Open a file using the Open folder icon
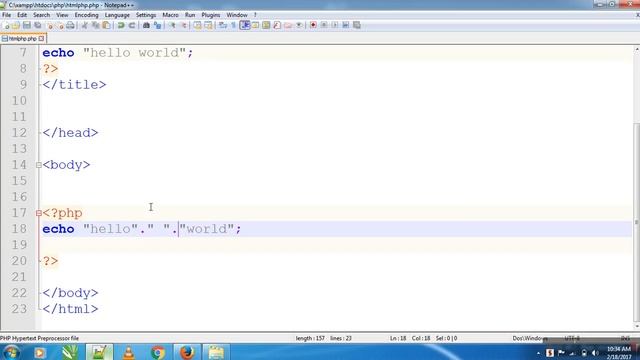The image size is (640, 360). (16, 25)
